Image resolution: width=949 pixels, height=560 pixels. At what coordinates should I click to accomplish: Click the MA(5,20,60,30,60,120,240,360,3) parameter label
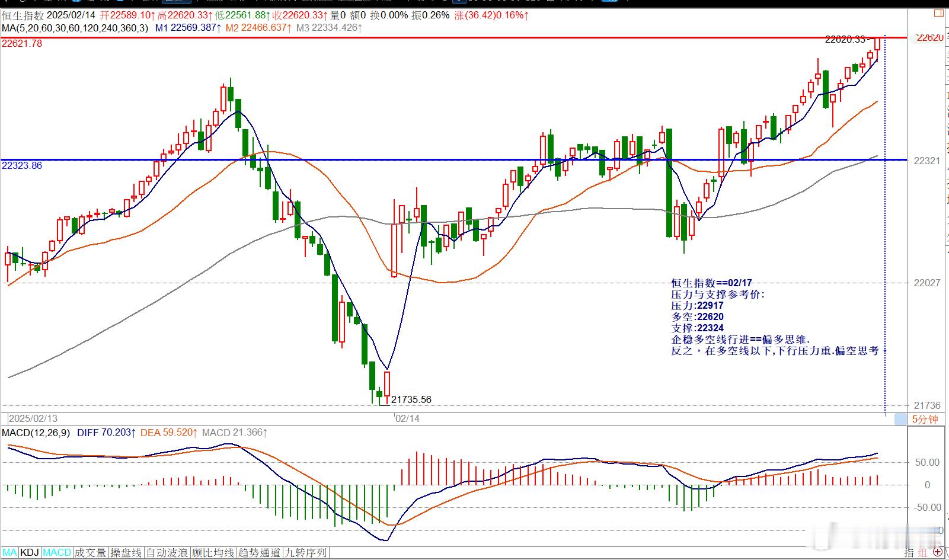click(x=75, y=28)
